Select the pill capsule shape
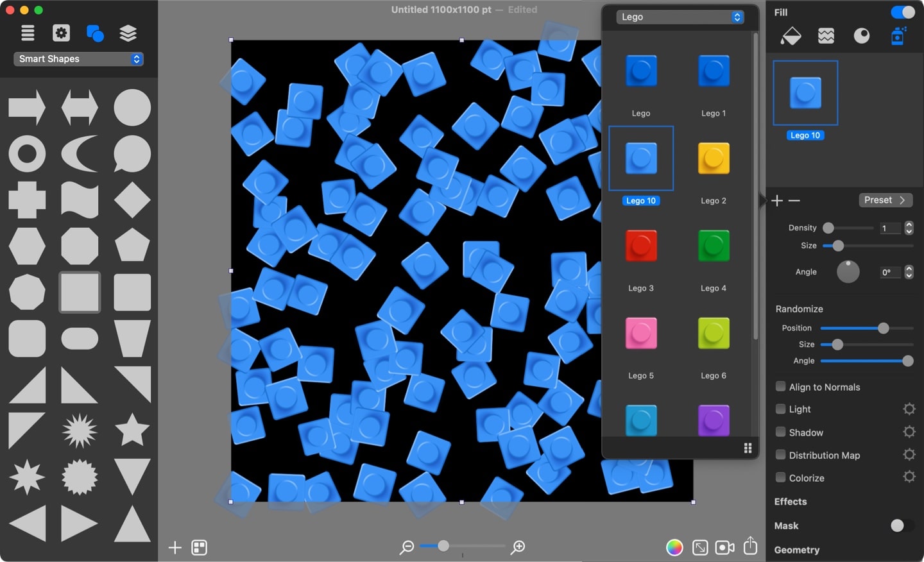Viewport: 924px width, 562px height. tap(80, 338)
